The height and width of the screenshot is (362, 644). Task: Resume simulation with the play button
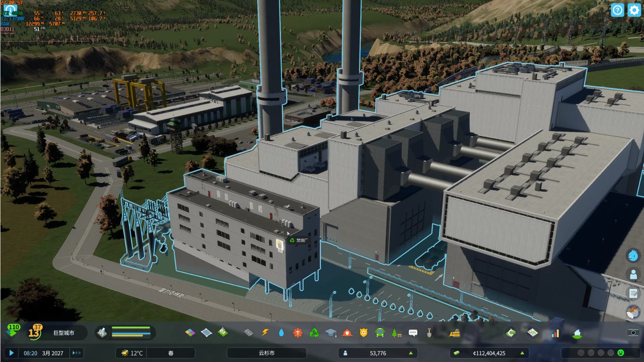(x=11, y=353)
